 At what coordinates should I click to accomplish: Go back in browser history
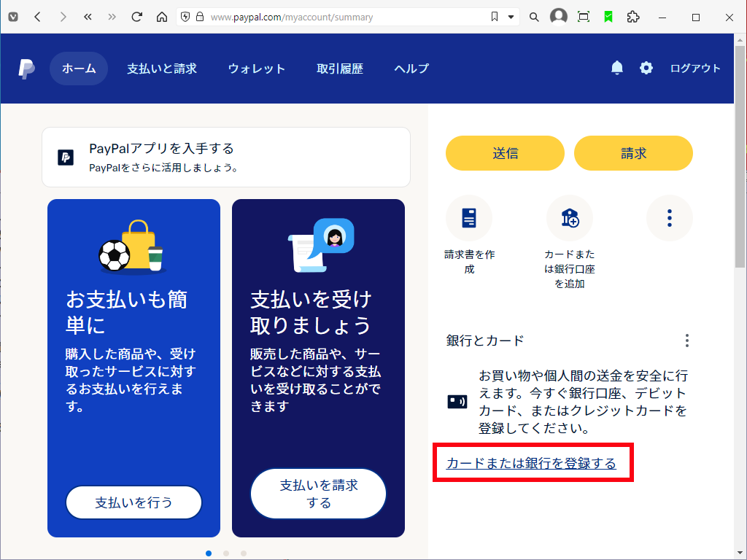(x=38, y=17)
